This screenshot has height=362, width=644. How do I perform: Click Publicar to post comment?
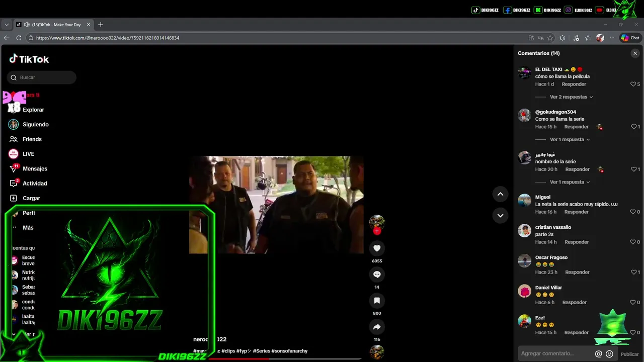coord(629,354)
